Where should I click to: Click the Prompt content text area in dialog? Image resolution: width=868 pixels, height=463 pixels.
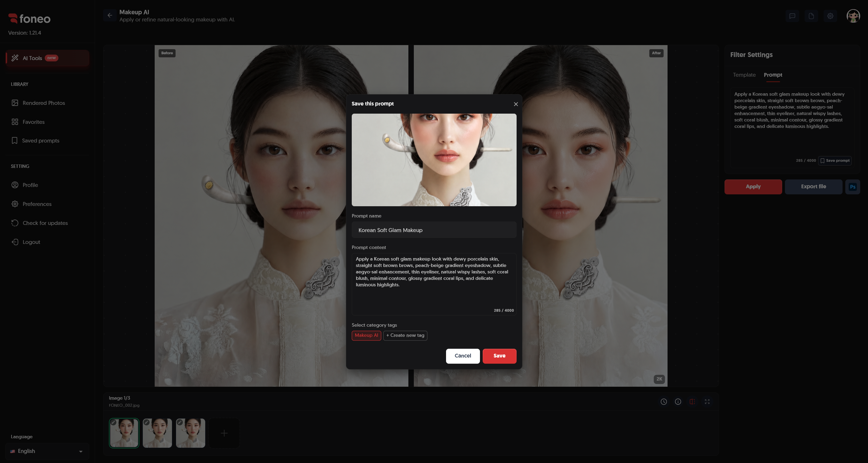(x=434, y=284)
